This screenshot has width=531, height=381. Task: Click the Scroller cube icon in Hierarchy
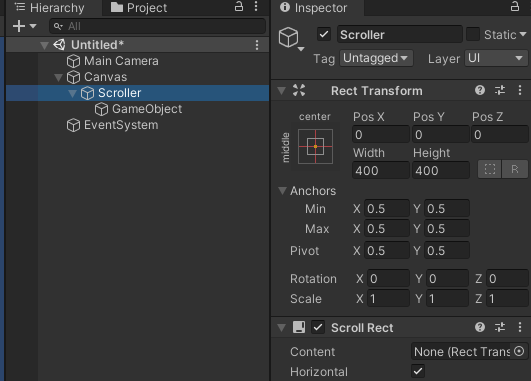87,93
